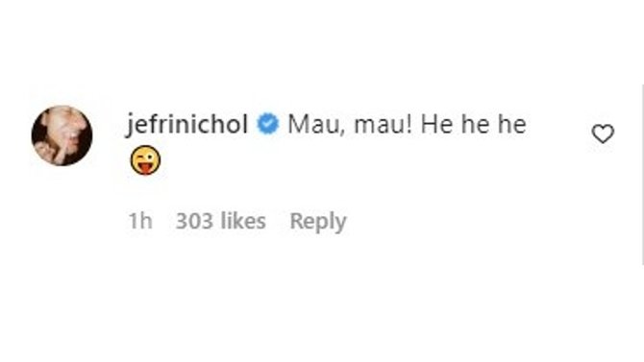
Task: Reply to jefrinichol's comment
Action: click(x=318, y=222)
